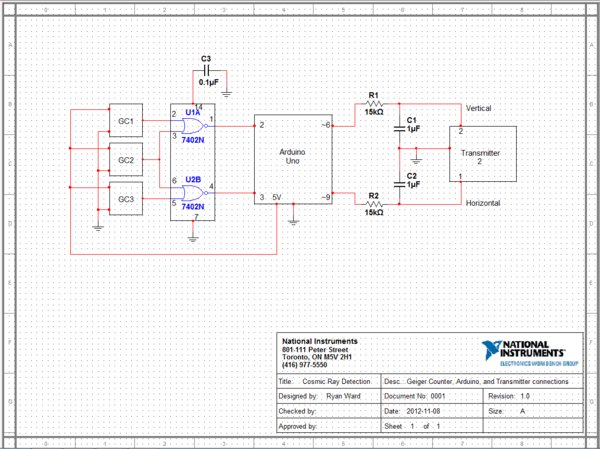Click capacitor C1 1µF symbol

[x=399, y=129]
